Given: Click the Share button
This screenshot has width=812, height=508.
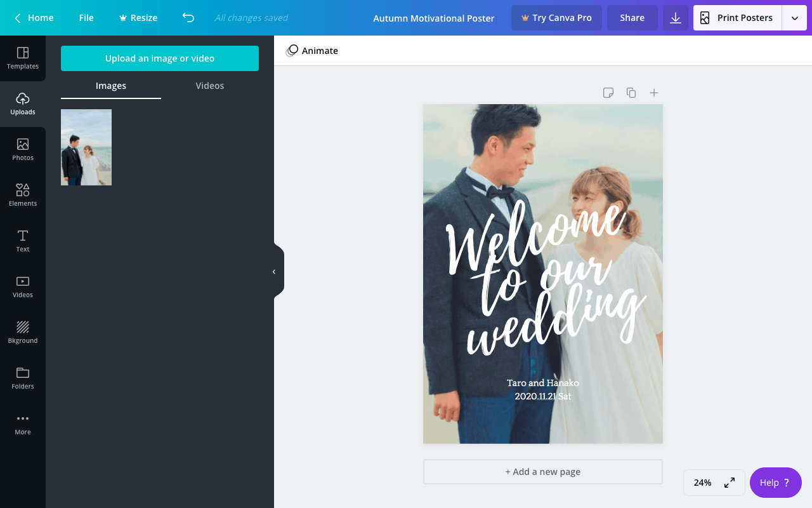Looking at the screenshot, I should click(x=632, y=18).
